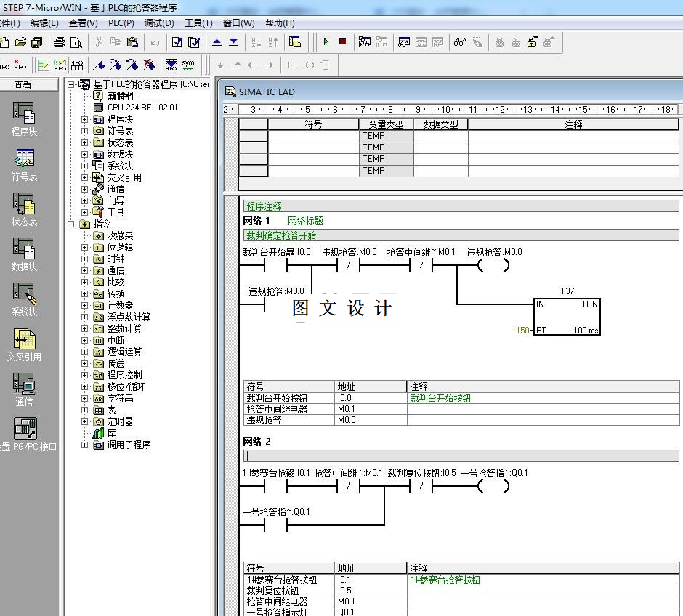Expand the 位逻辑 instruction folder
This screenshot has width=683, height=616.
click(x=84, y=247)
